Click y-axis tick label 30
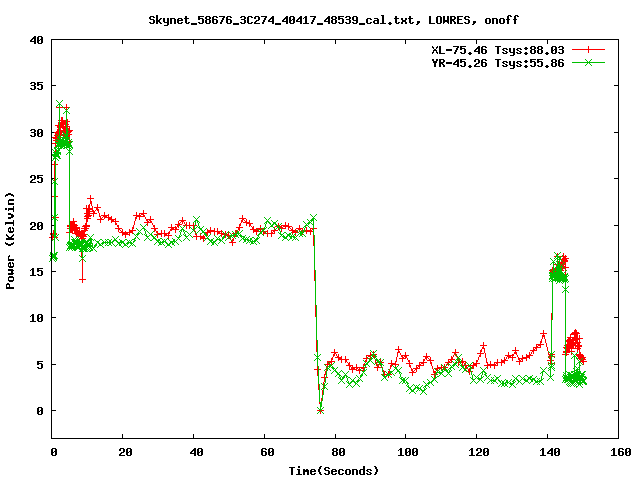 [37, 133]
